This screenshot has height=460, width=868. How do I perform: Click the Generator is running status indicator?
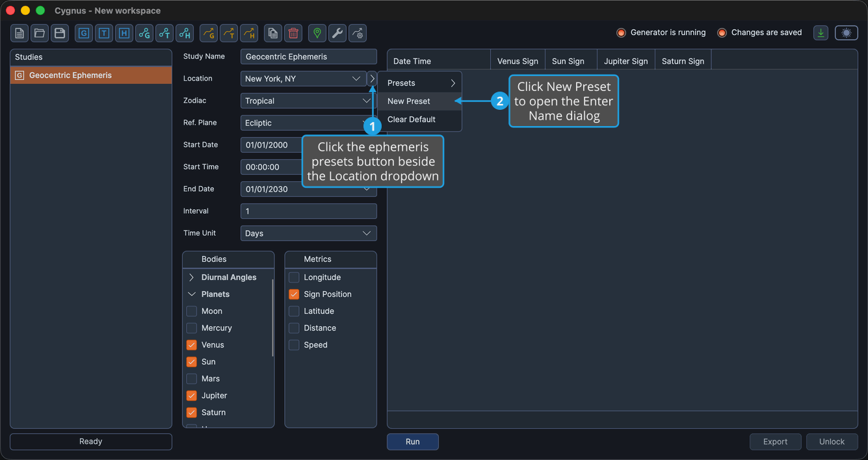pos(661,32)
